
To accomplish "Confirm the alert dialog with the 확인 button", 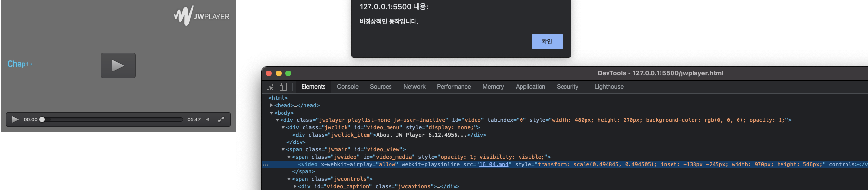I will (x=547, y=42).
